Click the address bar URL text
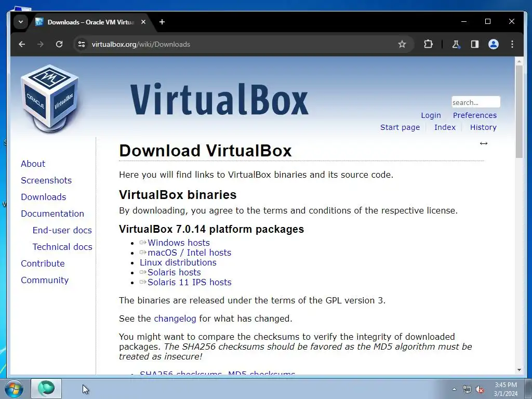The height and width of the screenshot is (399, 532). [141, 44]
